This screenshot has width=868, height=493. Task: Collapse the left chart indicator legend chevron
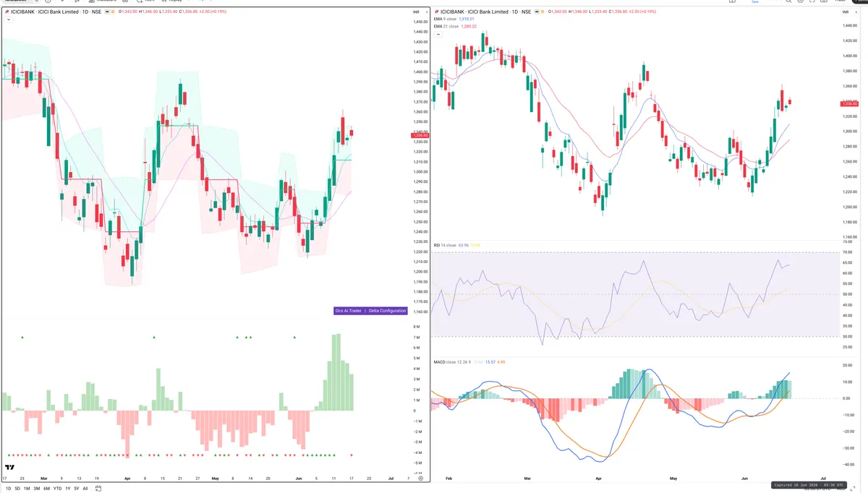point(7,20)
